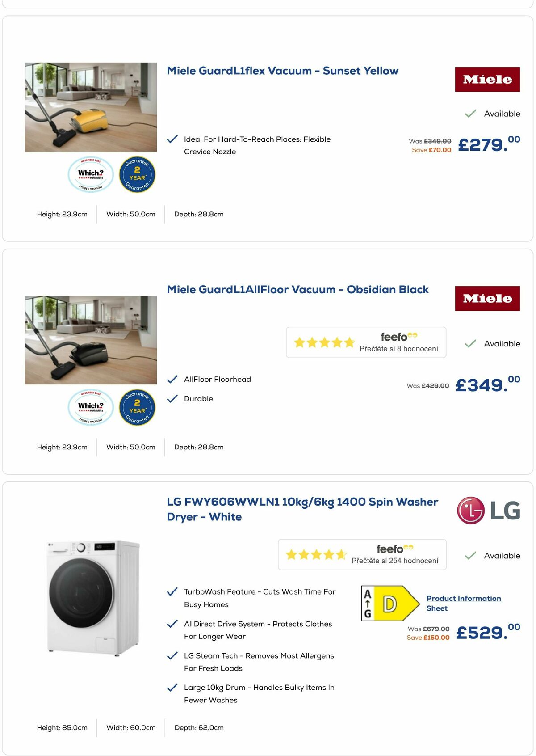
Task: Open the Miele GuardL1flex Vacuum Sunset Yellow product title
Action: pos(282,70)
